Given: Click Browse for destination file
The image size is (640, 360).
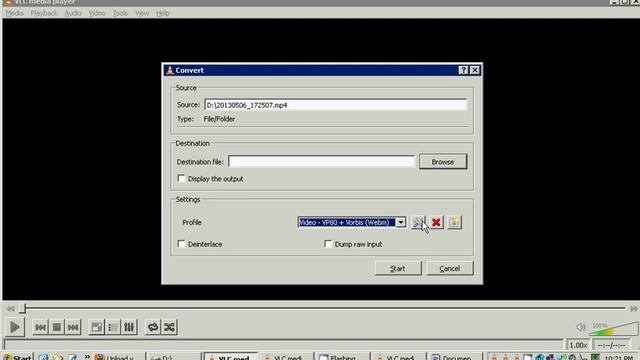Looking at the screenshot, I should coord(443,162).
